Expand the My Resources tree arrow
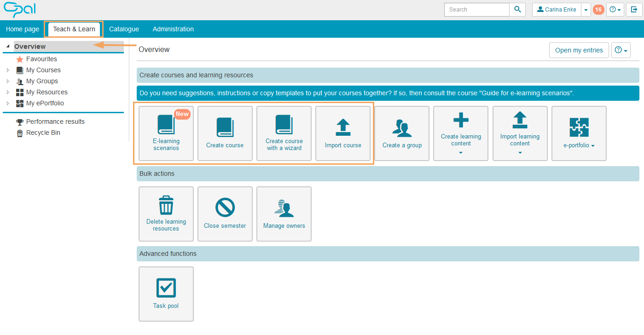Screen dimensions: 644x335 coord(8,92)
